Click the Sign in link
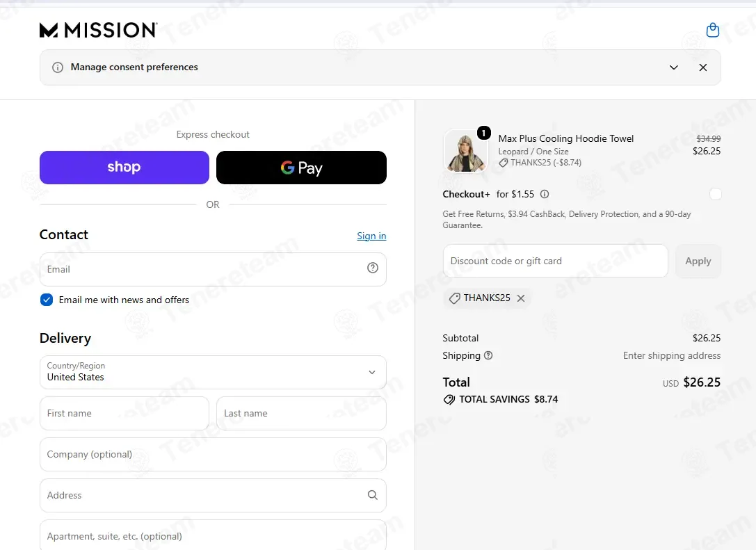Image resolution: width=756 pixels, height=550 pixels. (371, 236)
